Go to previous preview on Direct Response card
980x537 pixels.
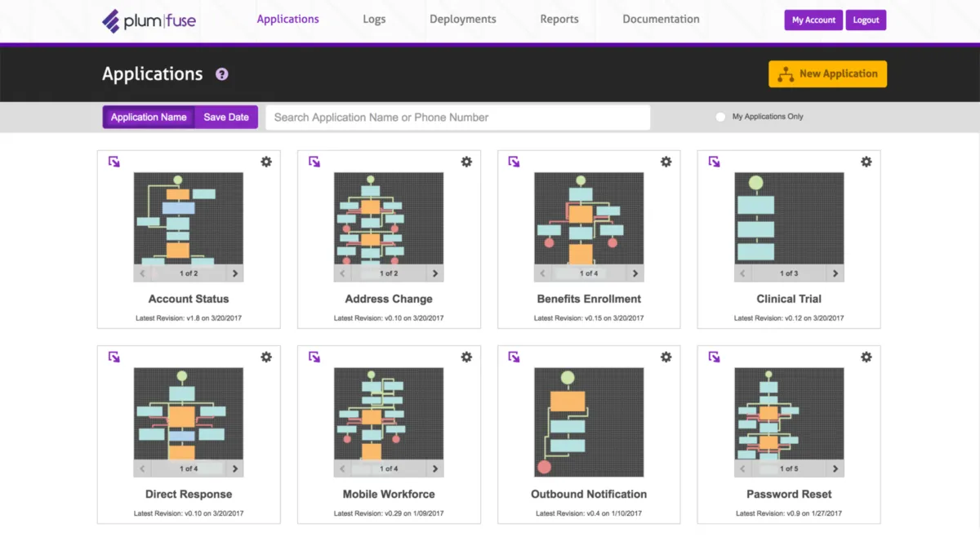142,468
